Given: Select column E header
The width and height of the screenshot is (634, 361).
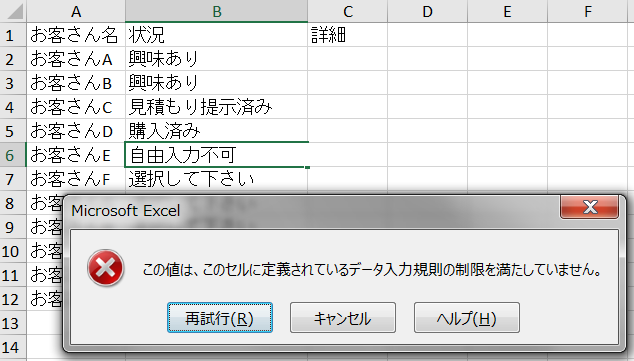Looking at the screenshot, I should 507,11.
